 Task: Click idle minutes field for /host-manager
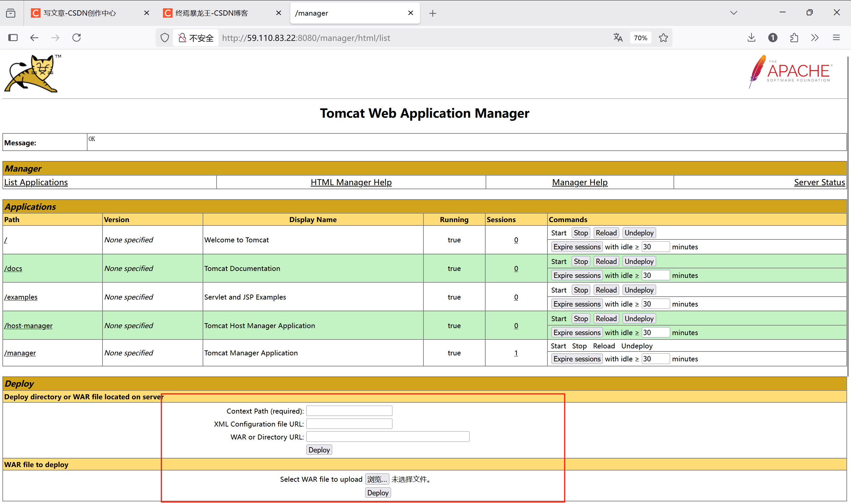click(655, 332)
